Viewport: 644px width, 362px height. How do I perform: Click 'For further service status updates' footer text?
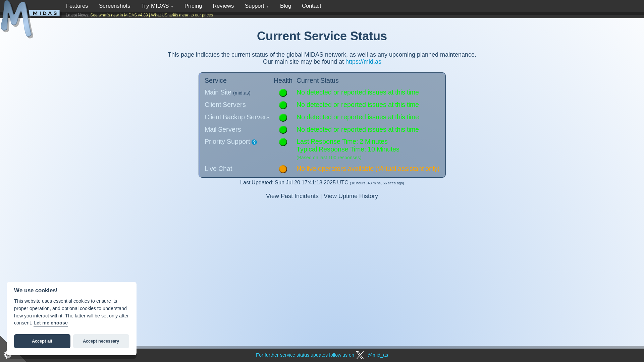coord(305,355)
